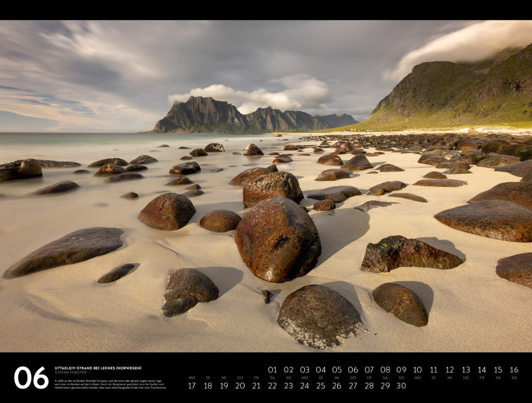Click on day 27
This screenshot has height=403, width=532.
353,386
